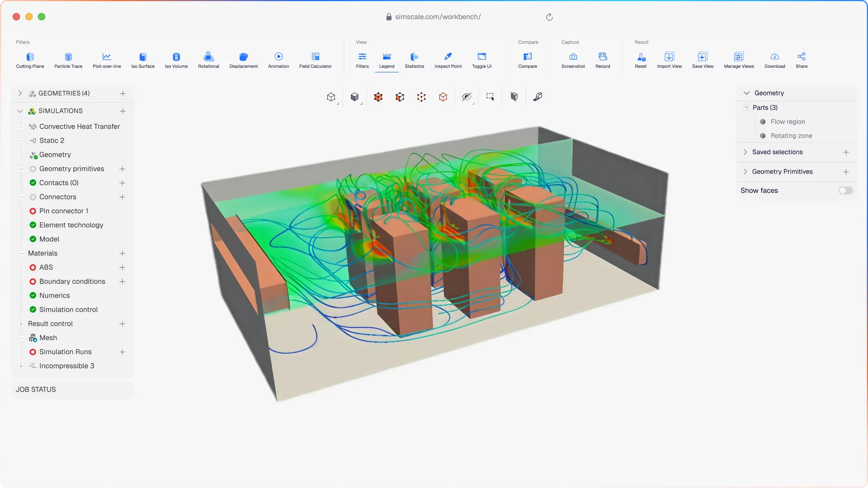Viewport: 868px width, 488px height.
Task: Select the Cutting Plane filter
Action: [30, 60]
